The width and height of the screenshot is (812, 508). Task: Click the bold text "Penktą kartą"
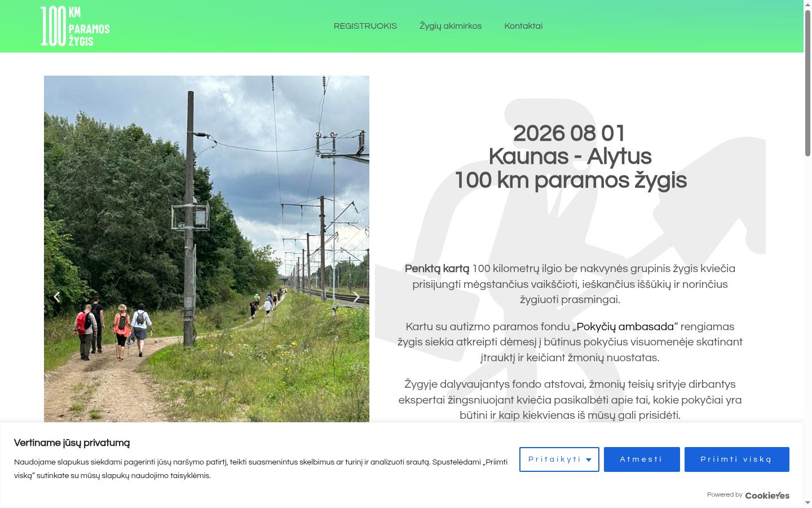[437, 269]
